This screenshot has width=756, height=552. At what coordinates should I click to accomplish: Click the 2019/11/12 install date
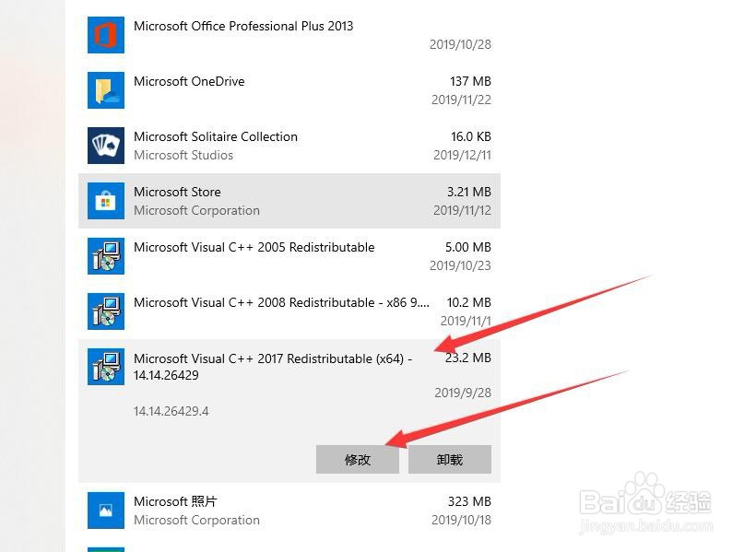coord(462,211)
